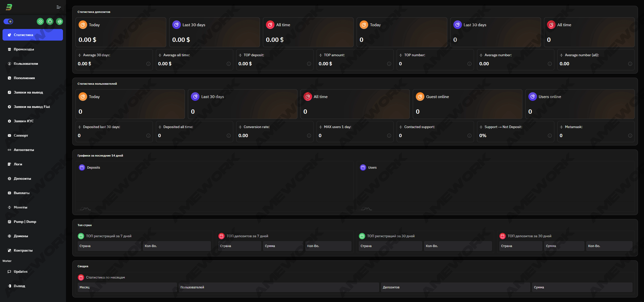The width and height of the screenshot is (644, 302).
Task: Click the Deposits chart calendar icon
Action: coord(82,167)
